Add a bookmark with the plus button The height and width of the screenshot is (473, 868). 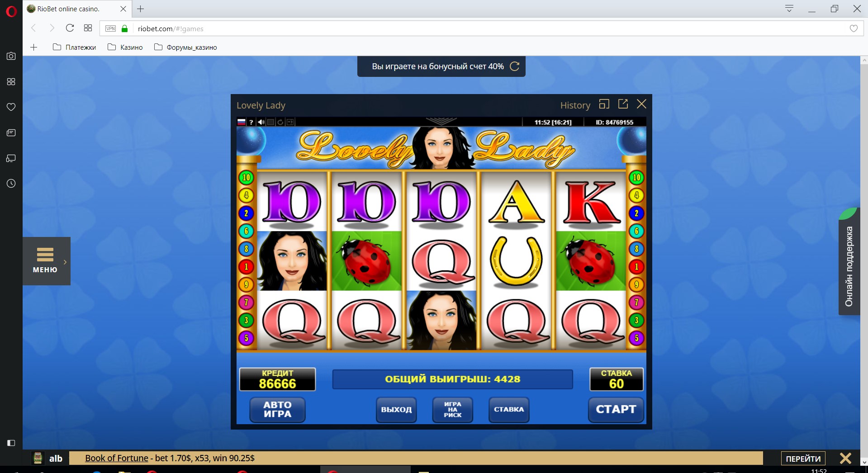(x=34, y=47)
